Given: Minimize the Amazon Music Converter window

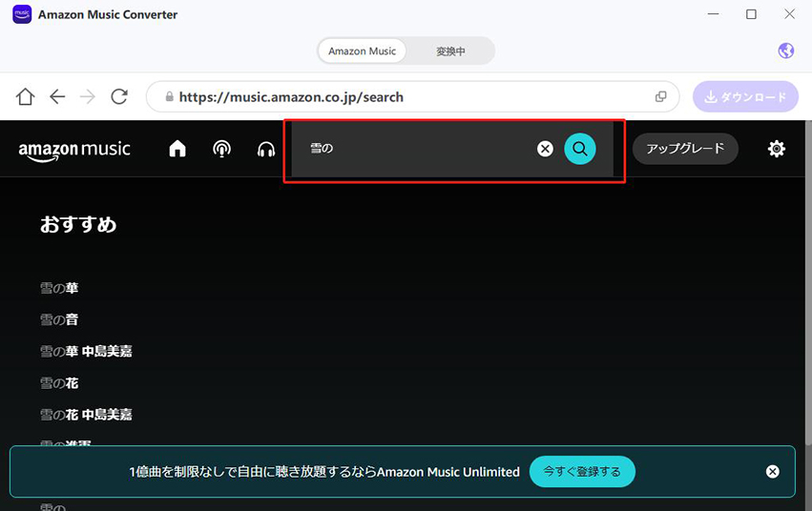Looking at the screenshot, I should click(713, 14).
